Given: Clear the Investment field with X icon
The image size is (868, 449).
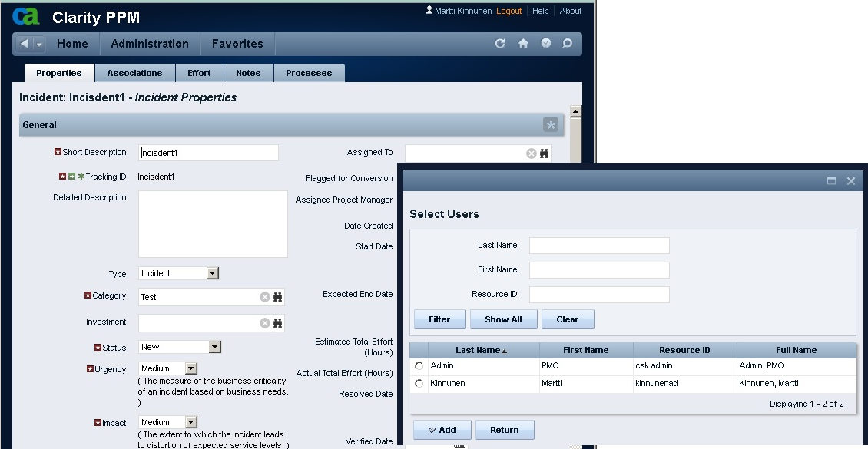Looking at the screenshot, I should (x=264, y=323).
